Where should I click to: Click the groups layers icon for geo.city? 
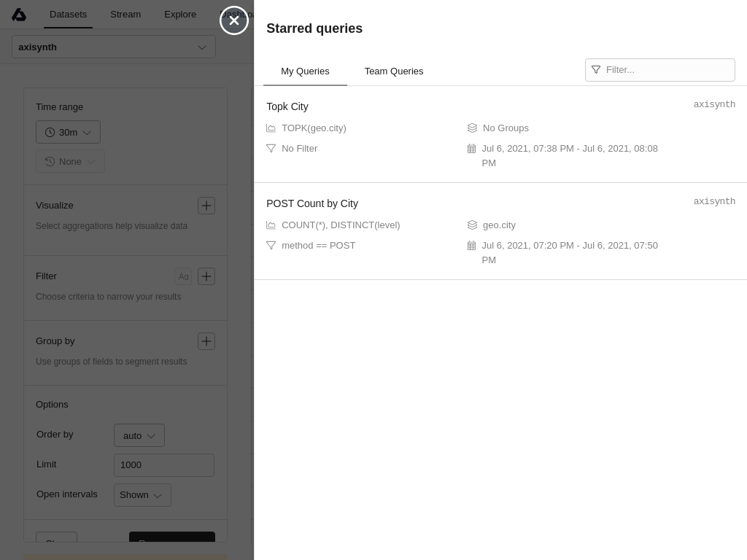[472, 225]
